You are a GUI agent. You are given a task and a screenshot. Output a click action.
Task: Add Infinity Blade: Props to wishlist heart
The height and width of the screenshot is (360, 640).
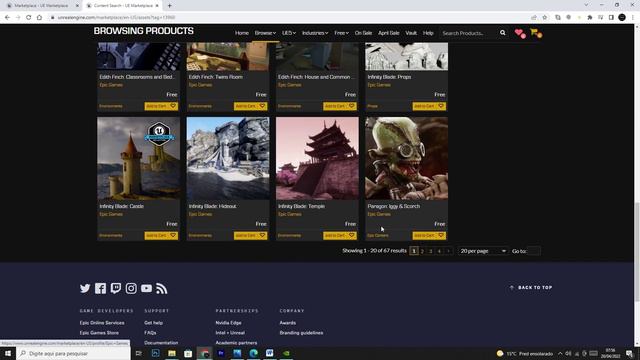click(x=441, y=106)
